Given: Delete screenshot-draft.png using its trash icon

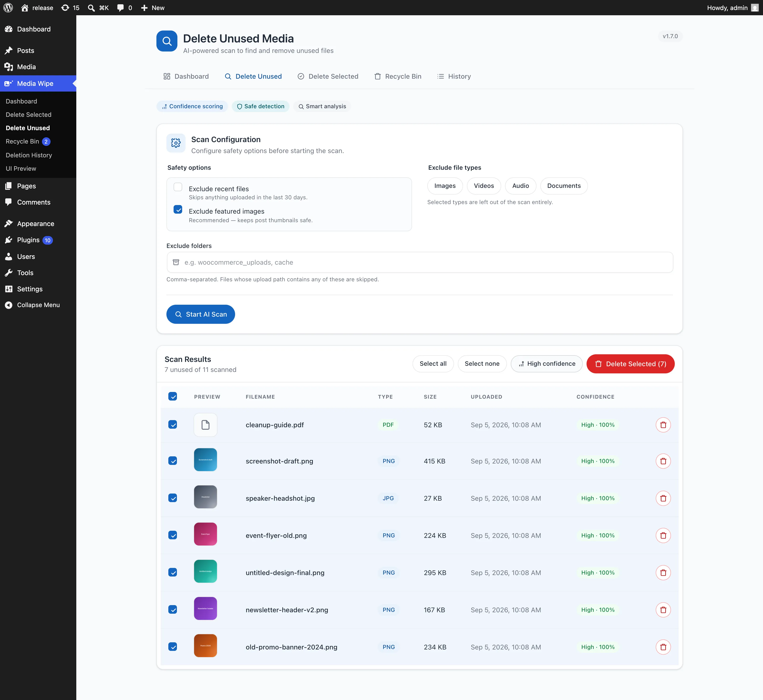Looking at the screenshot, I should pyautogui.click(x=663, y=461).
